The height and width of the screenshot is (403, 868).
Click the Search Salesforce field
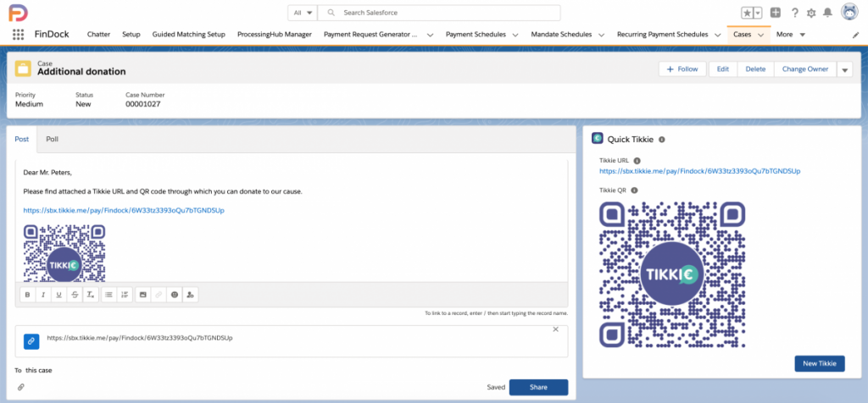tap(440, 13)
